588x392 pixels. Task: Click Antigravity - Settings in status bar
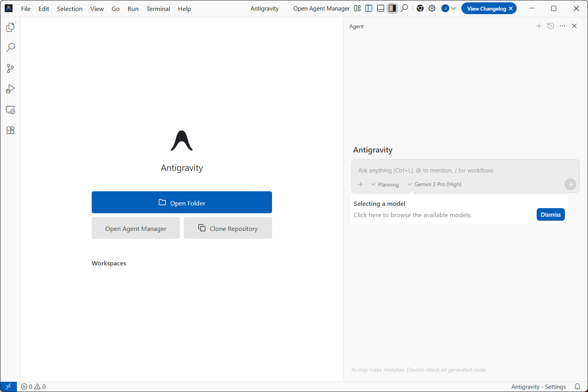coord(539,387)
